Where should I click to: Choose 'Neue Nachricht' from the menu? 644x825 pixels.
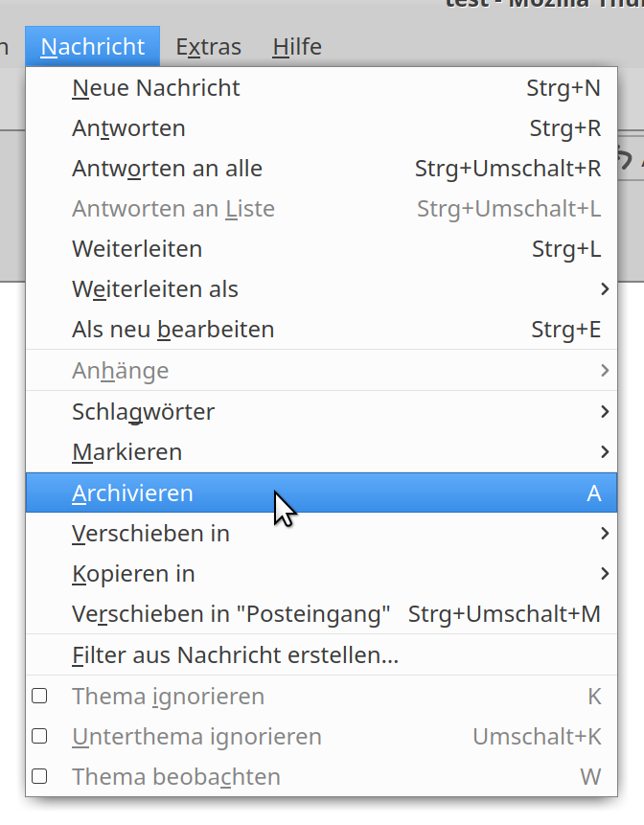click(x=156, y=88)
